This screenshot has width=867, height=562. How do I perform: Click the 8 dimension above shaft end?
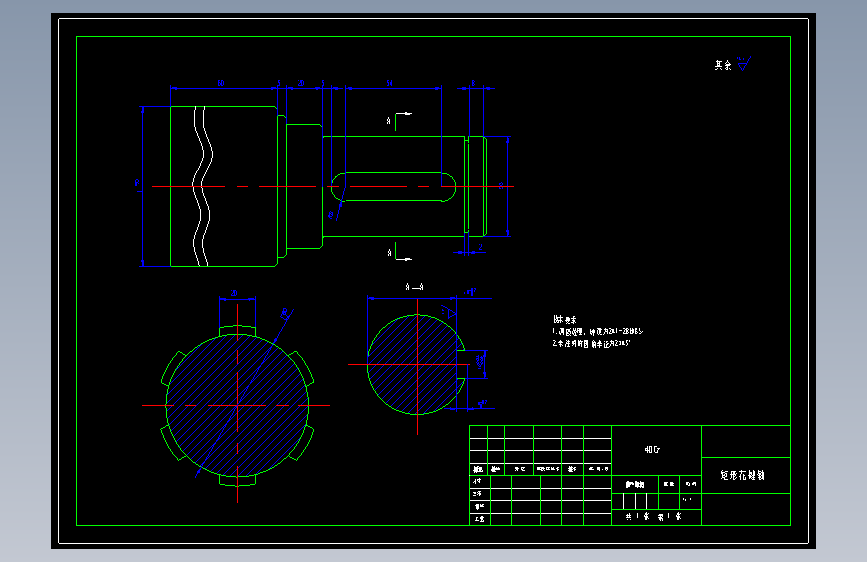point(473,83)
